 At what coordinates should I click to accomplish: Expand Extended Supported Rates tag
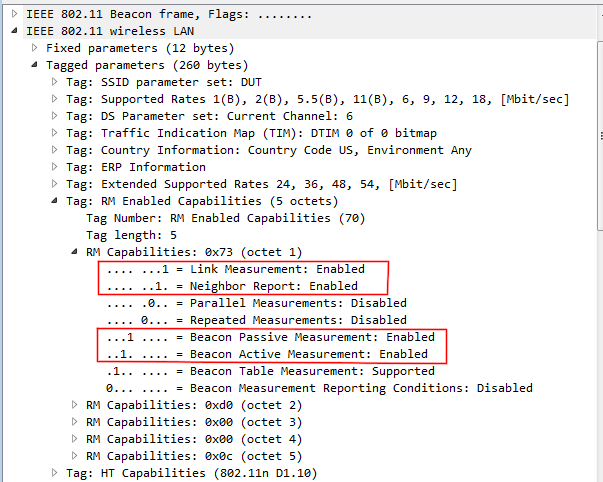click(55, 184)
